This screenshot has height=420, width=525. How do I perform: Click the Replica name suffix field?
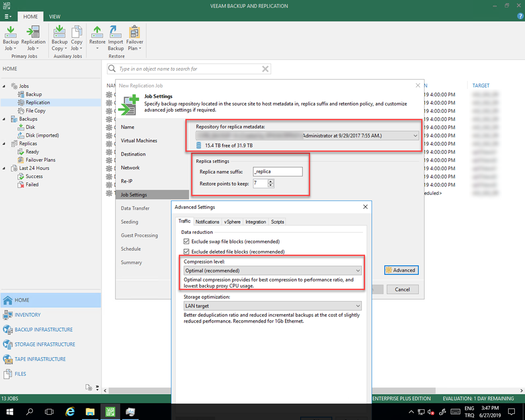(x=277, y=171)
